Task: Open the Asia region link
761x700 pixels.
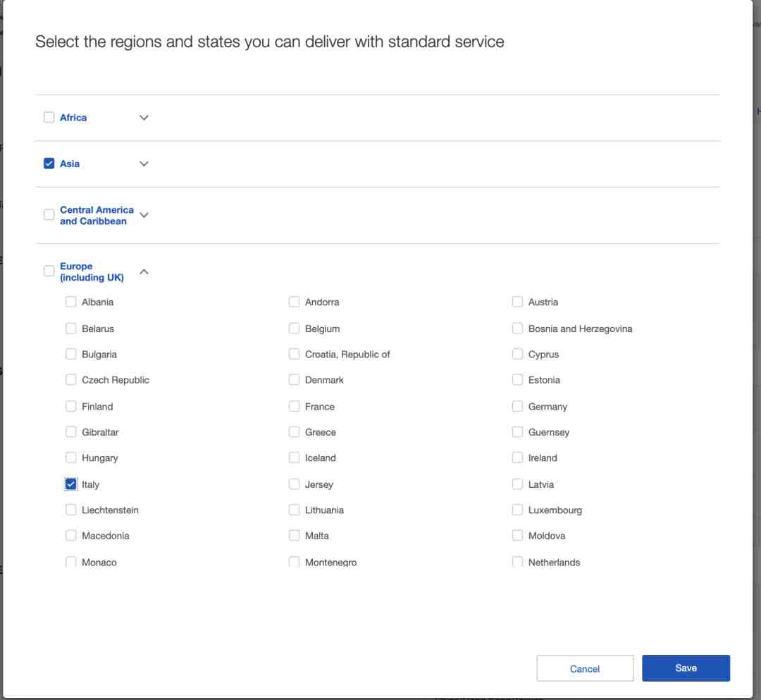Action: click(70, 164)
